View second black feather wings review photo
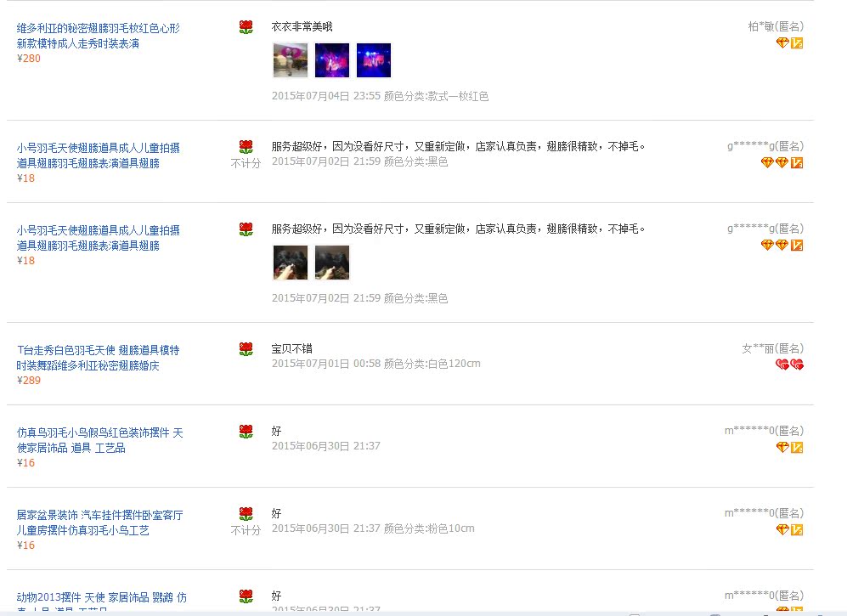This screenshot has height=616, width=847. [332, 263]
